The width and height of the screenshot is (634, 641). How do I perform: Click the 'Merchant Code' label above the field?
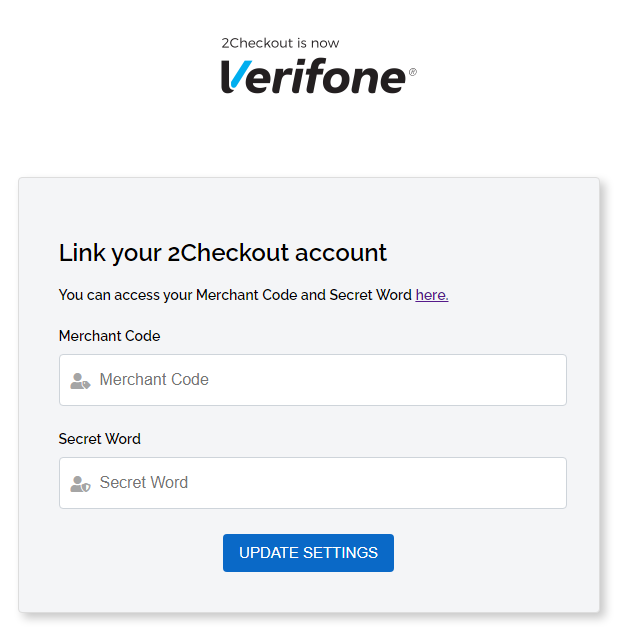[x=109, y=336]
